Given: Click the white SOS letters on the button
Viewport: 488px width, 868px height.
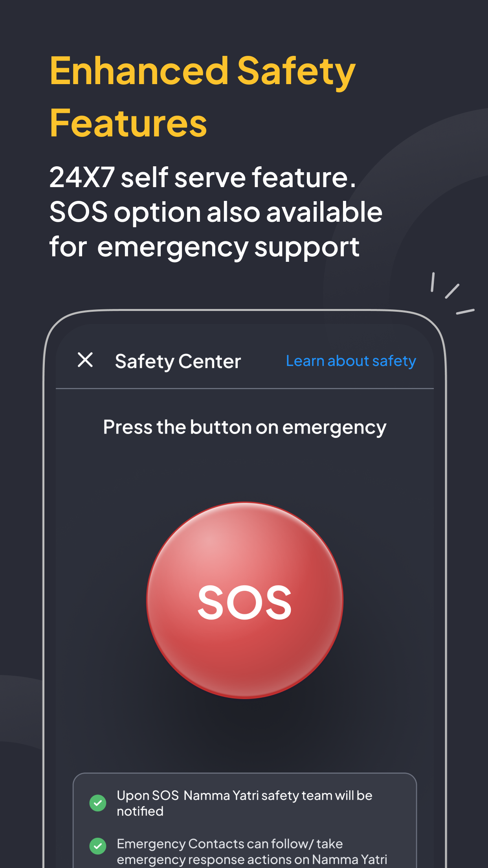Looking at the screenshot, I should pos(245,602).
